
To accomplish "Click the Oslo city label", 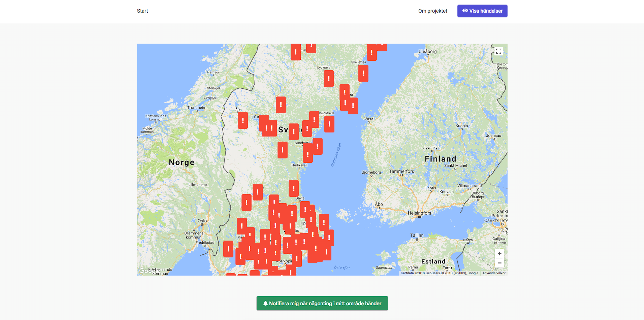I will coord(202,221).
